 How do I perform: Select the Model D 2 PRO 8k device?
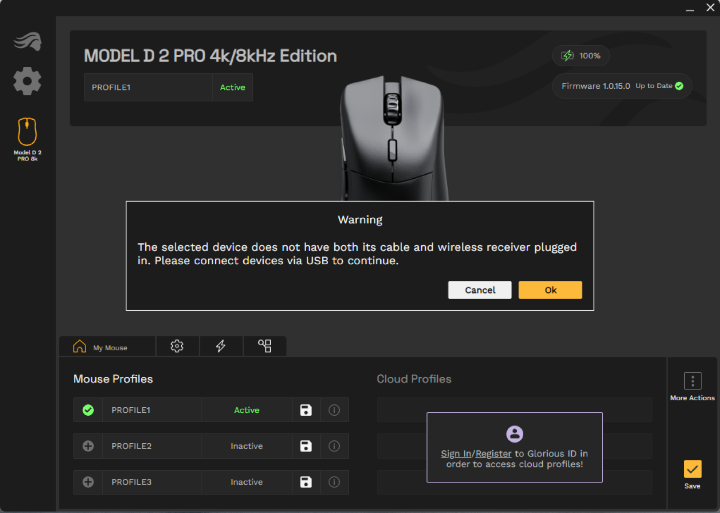pos(27,139)
